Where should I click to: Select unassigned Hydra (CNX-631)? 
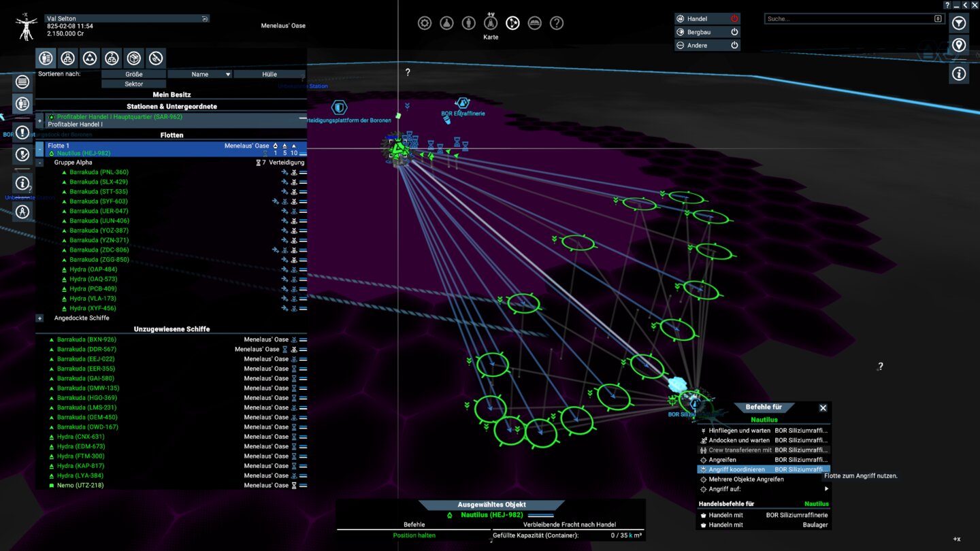pyautogui.click(x=171, y=437)
